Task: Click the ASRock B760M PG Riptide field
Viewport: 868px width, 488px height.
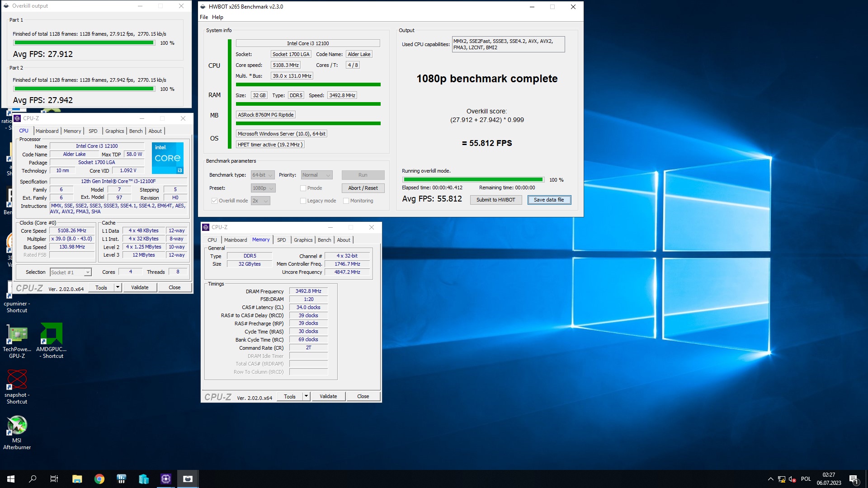Action: point(266,115)
